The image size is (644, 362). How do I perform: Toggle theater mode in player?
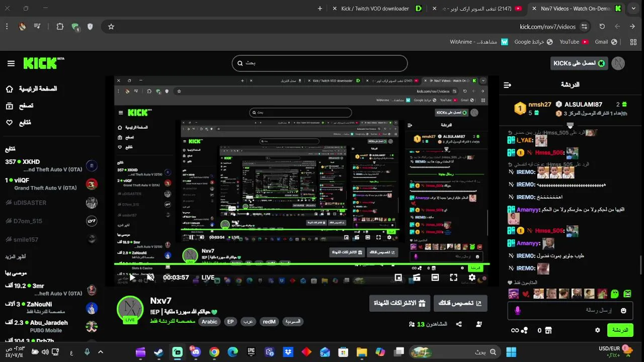tap(435, 278)
